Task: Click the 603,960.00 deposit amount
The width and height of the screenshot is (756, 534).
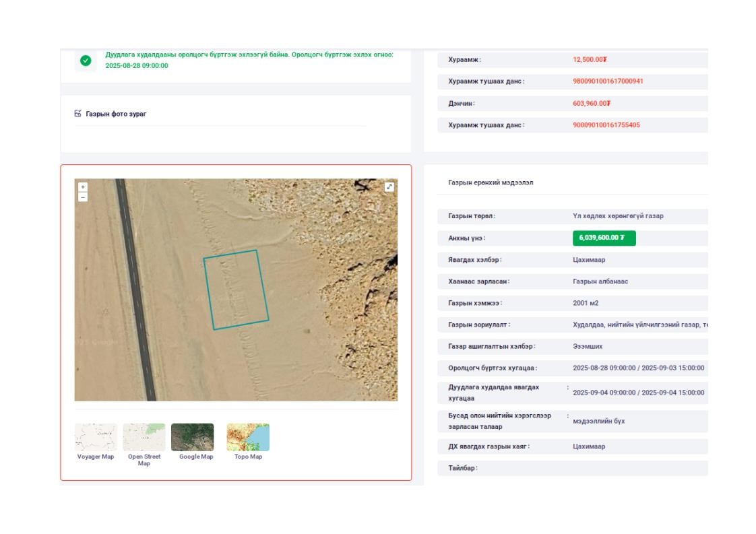Action: pos(591,104)
